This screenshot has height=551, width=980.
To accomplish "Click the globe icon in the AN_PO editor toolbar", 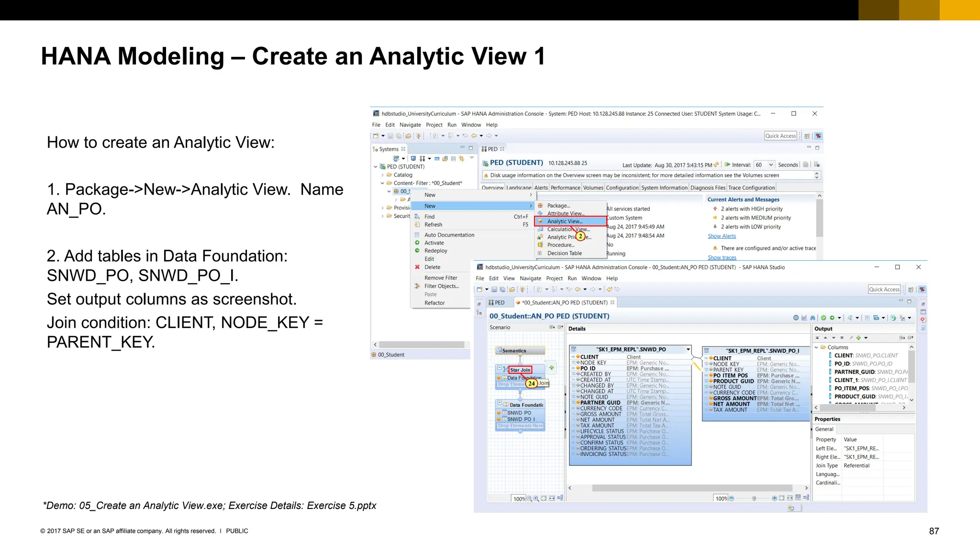I will point(796,318).
